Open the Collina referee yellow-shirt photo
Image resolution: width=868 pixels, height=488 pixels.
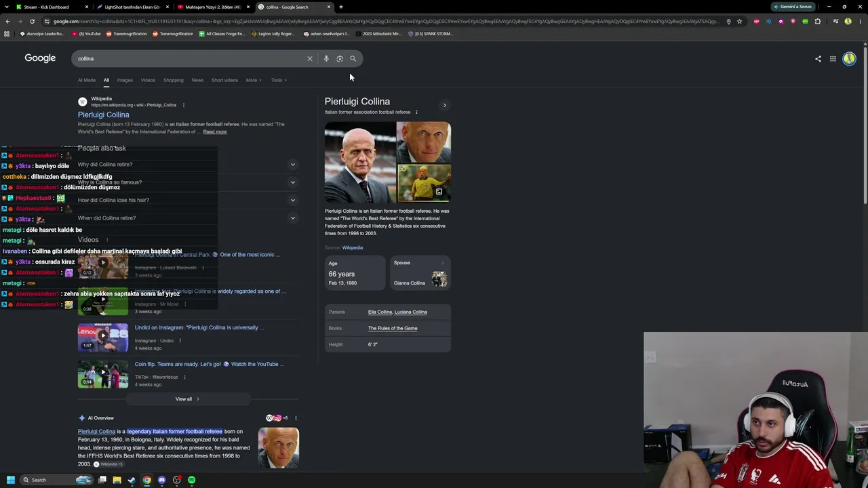click(424, 184)
